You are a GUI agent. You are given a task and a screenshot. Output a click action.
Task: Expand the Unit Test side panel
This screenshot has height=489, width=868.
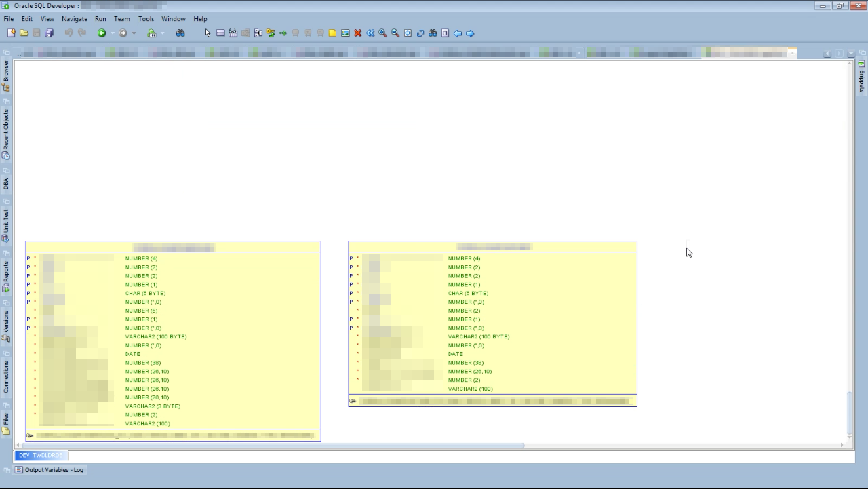pyautogui.click(x=6, y=225)
